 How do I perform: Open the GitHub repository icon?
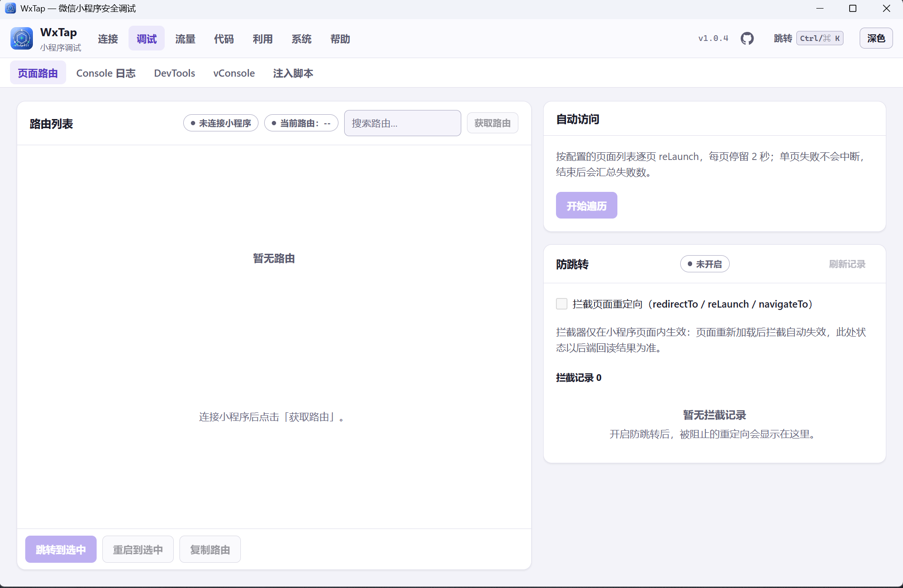(x=747, y=39)
